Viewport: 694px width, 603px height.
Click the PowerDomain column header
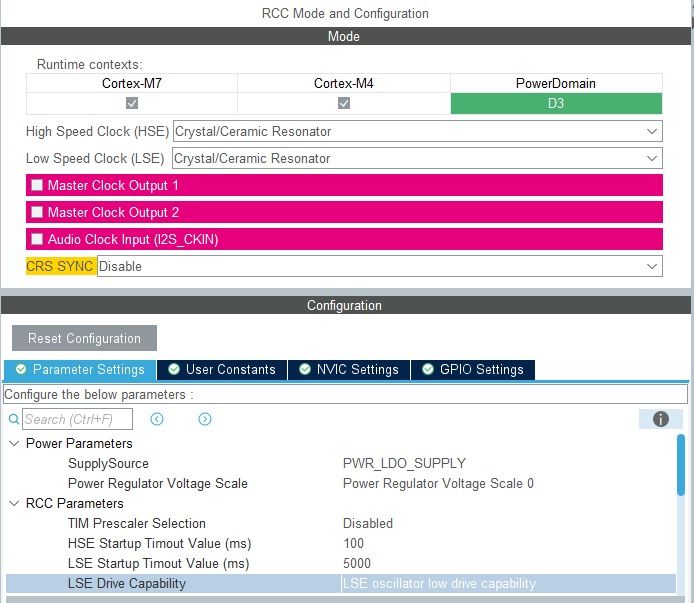556,83
